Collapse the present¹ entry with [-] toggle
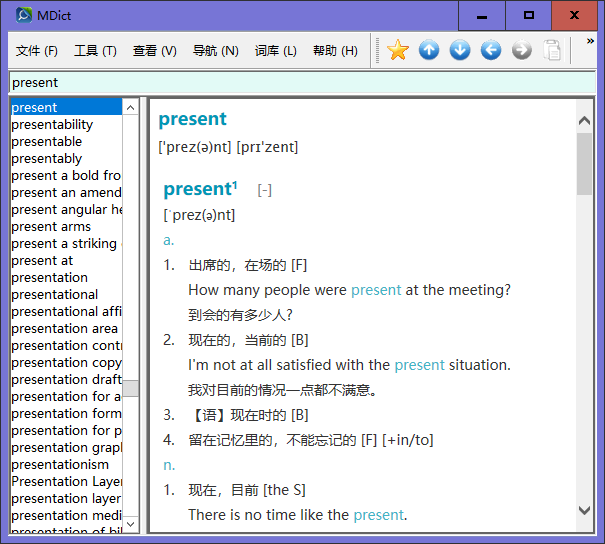The image size is (605, 544). click(264, 190)
